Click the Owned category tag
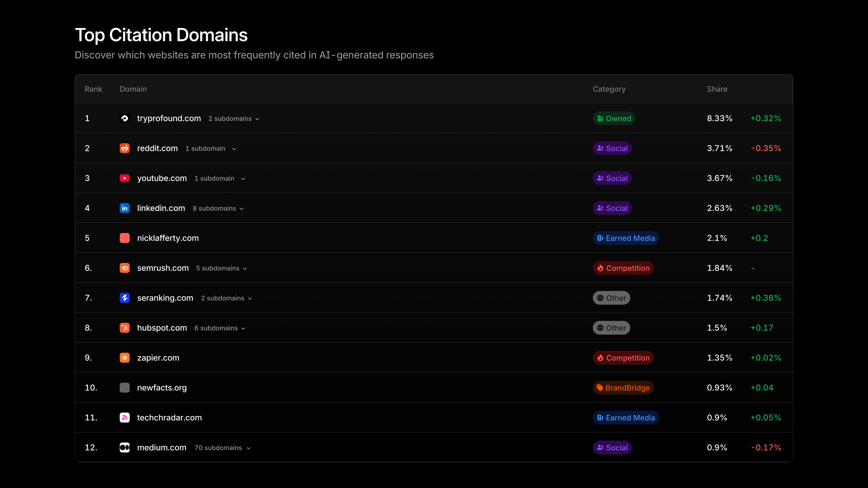This screenshot has height=488, width=868. [x=614, y=118]
